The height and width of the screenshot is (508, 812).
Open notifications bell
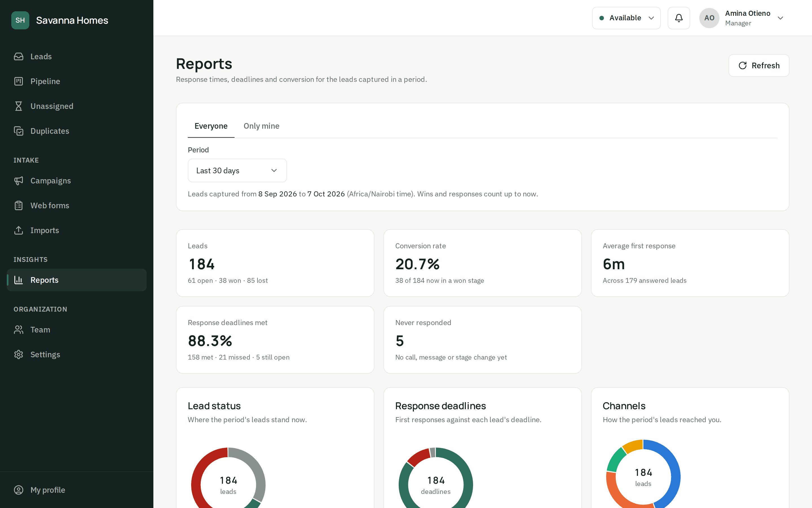click(678, 18)
